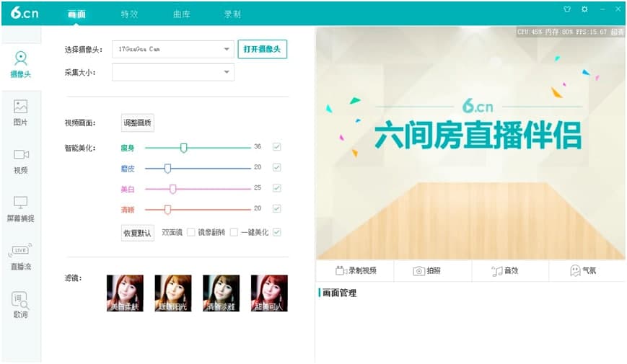Minimize the 6.cn window
The width and height of the screenshot is (627, 364).
pyautogui.click(x=602, y=9)
